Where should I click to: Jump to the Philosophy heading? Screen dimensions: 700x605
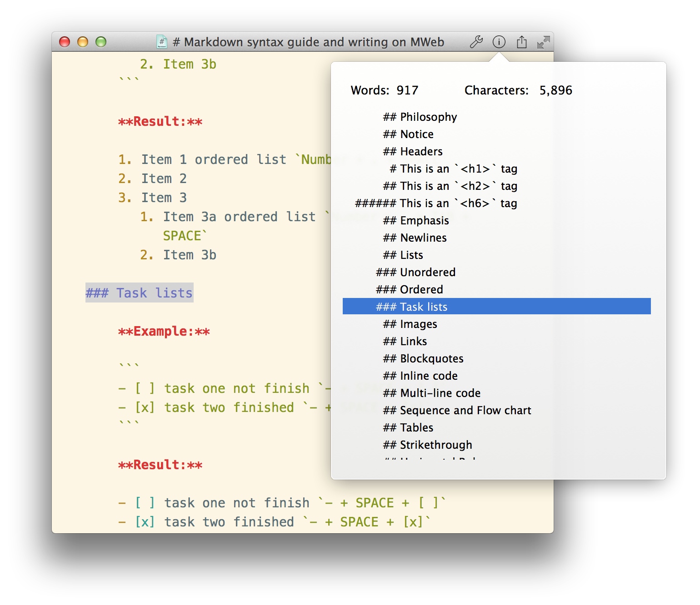420,117
